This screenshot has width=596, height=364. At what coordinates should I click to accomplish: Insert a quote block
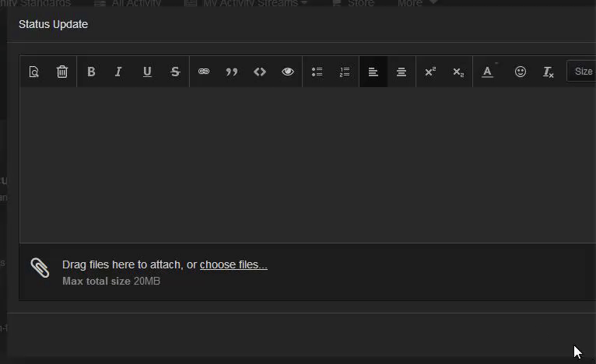(x=232, y=72)
